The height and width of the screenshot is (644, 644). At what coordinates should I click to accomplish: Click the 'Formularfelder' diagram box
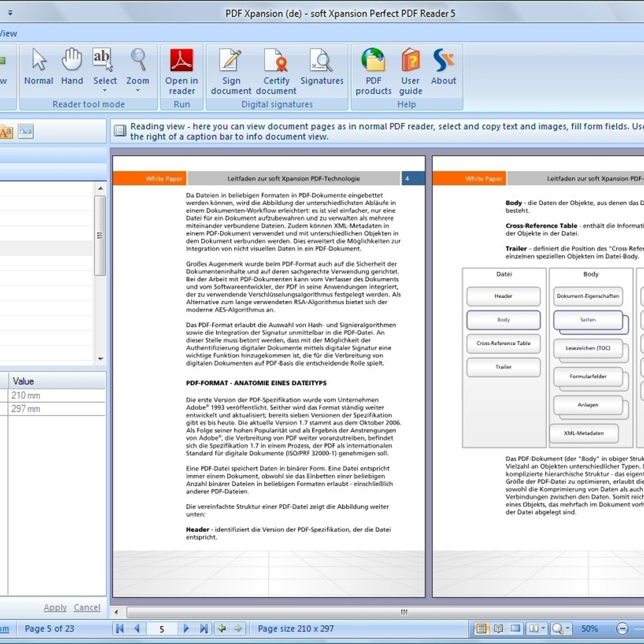tap(588, 377)
